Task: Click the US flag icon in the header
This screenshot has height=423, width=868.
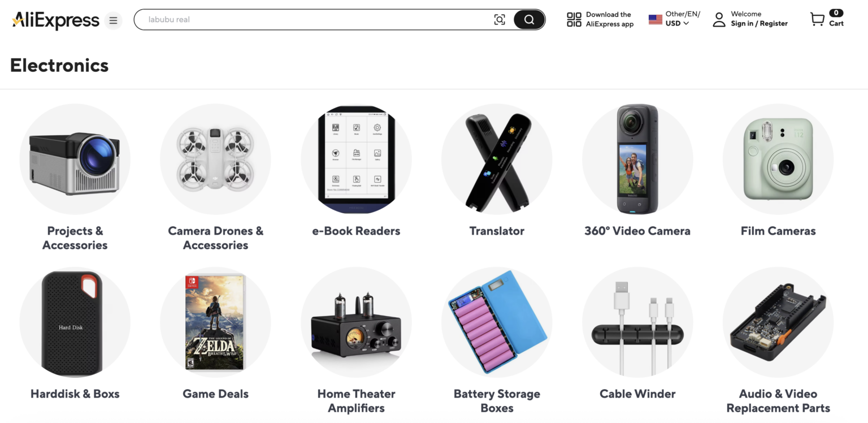Action: pos(655,19)
